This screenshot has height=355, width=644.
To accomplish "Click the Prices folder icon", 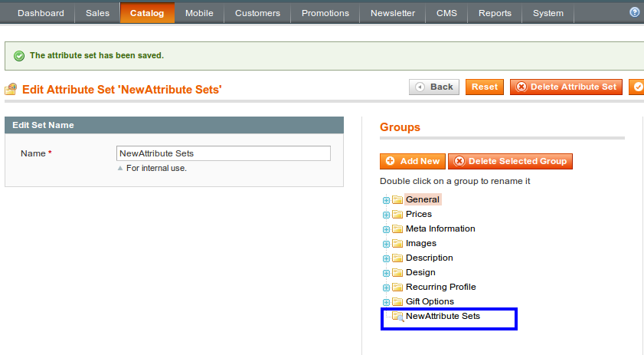I will click(397, 215).
